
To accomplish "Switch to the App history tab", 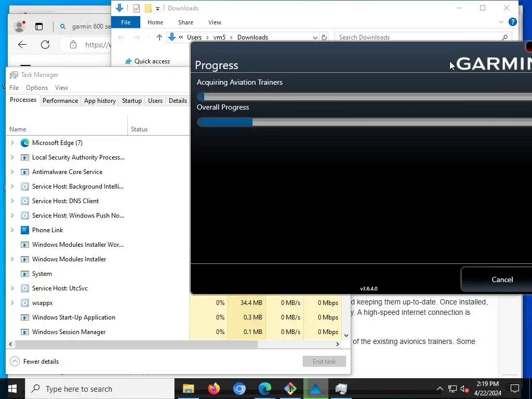I will (x=100, y=101).
